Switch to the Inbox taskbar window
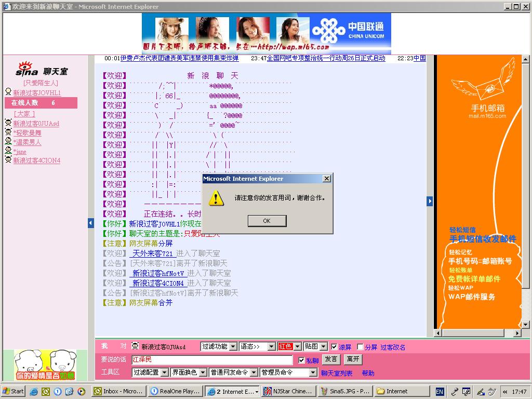The width and height of the screenshot is (532, 399). (118, 391)
